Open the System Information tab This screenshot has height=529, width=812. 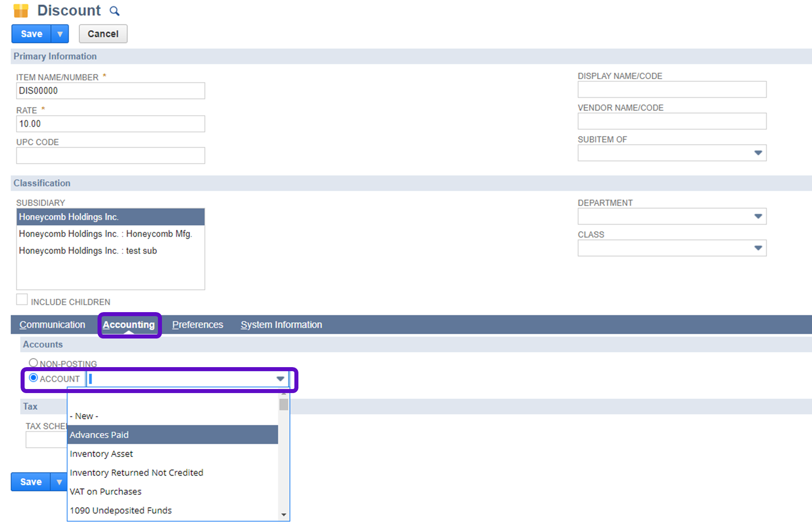point(281,325)
